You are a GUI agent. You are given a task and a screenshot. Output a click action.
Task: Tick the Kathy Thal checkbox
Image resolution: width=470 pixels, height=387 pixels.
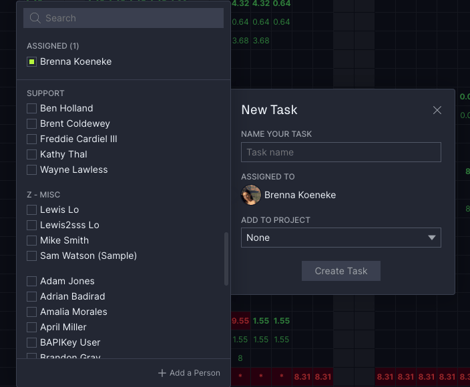click(x=32, y=154)
